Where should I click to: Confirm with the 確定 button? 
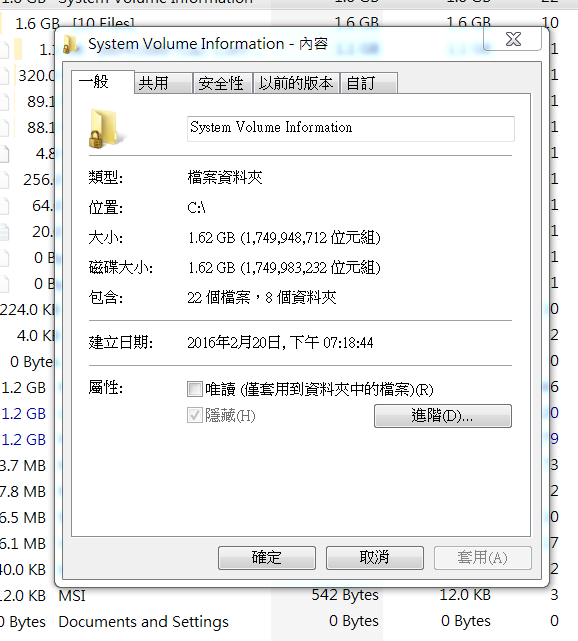(x=267, y=558)
